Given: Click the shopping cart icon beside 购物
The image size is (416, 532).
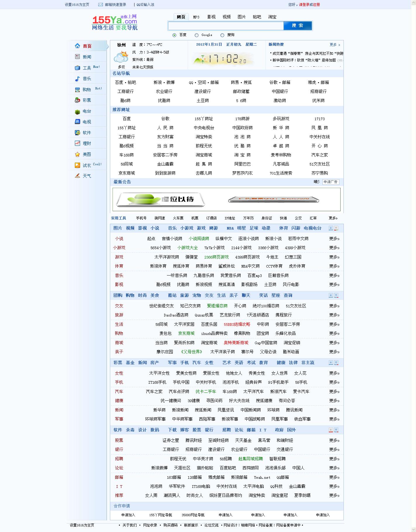Looking at the screenshot, I should 77,89.
